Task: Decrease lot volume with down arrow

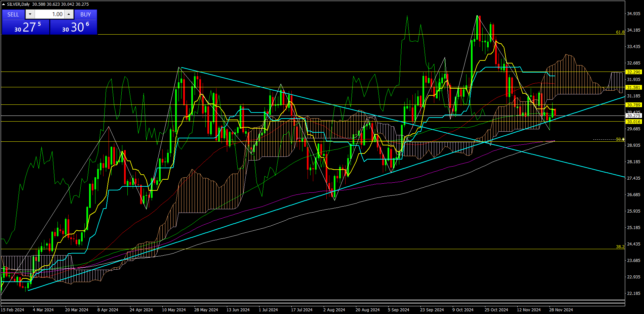Action: (30, 14)
